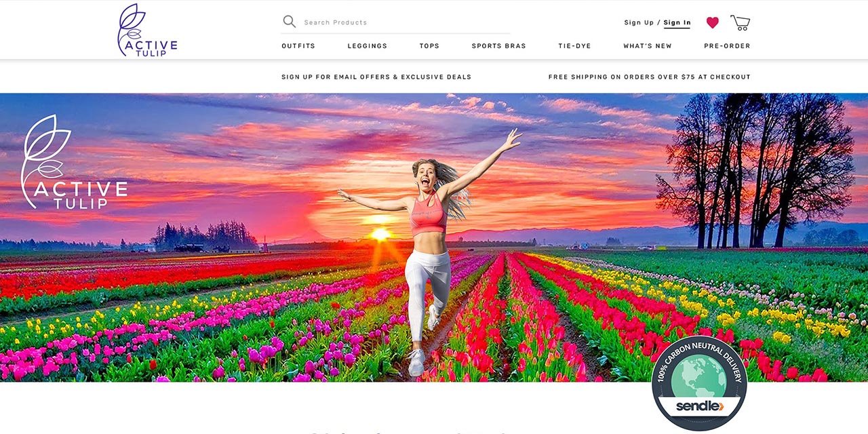Open the wishlist heart icon
Screen dimensions: 868x434
point(712,22)
